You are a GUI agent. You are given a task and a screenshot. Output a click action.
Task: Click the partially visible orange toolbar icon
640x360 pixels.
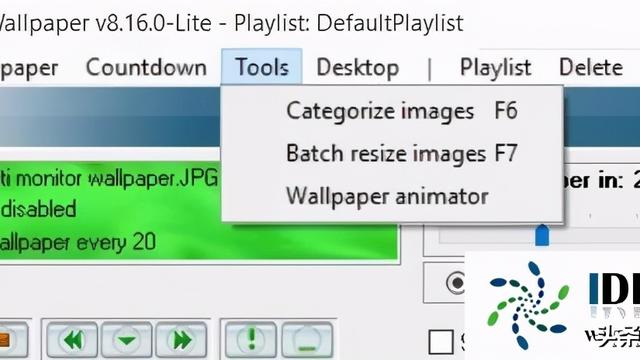point(13,340)
